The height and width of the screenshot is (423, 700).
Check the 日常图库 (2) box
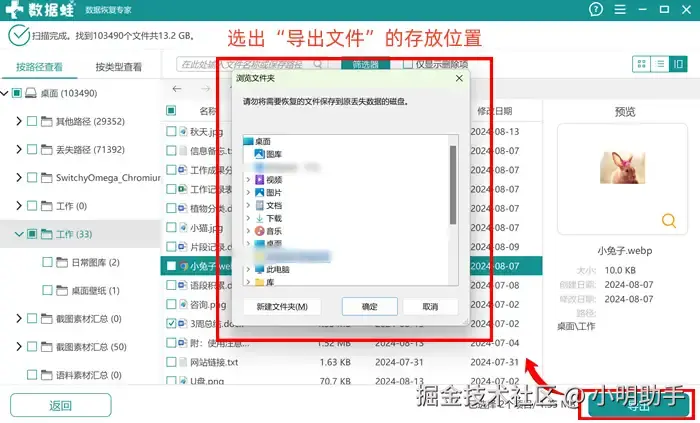point(47,262)
